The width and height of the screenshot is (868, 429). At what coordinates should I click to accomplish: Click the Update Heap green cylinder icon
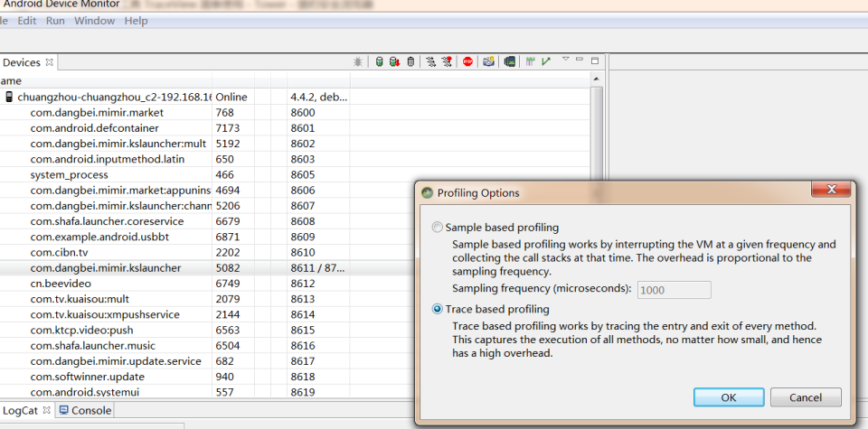point(379,62)
